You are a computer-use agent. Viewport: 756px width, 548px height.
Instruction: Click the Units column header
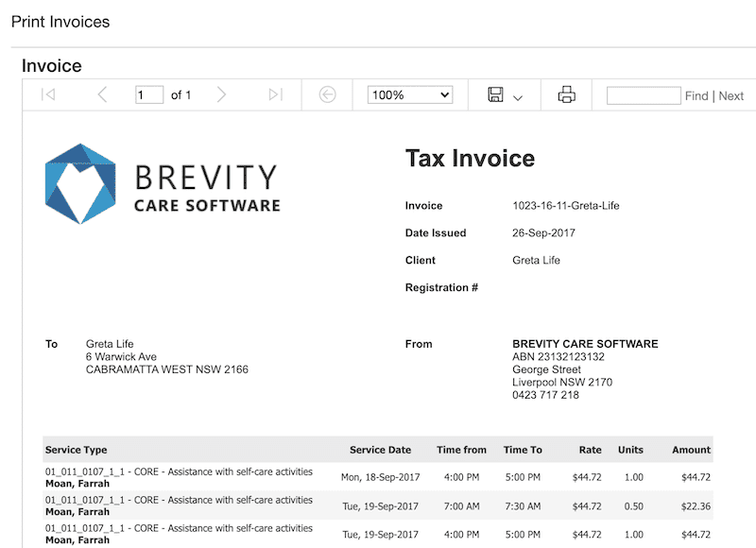click(630, 450)
